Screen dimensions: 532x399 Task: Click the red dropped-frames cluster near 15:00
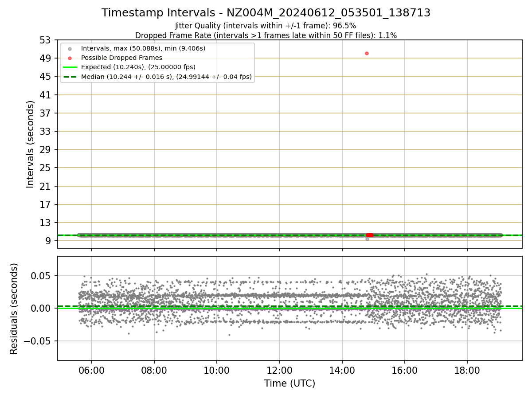click(369, 235)
